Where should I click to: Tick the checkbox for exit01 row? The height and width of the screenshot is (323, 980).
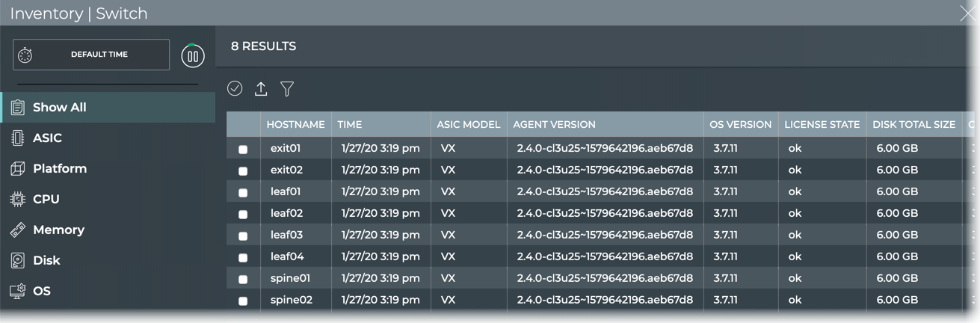[243, 150]
